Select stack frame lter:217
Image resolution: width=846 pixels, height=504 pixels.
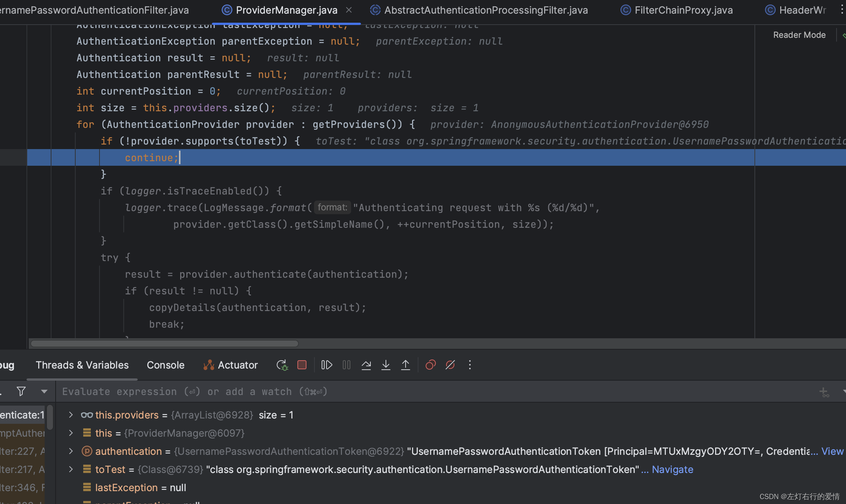(x=22, y=469)
